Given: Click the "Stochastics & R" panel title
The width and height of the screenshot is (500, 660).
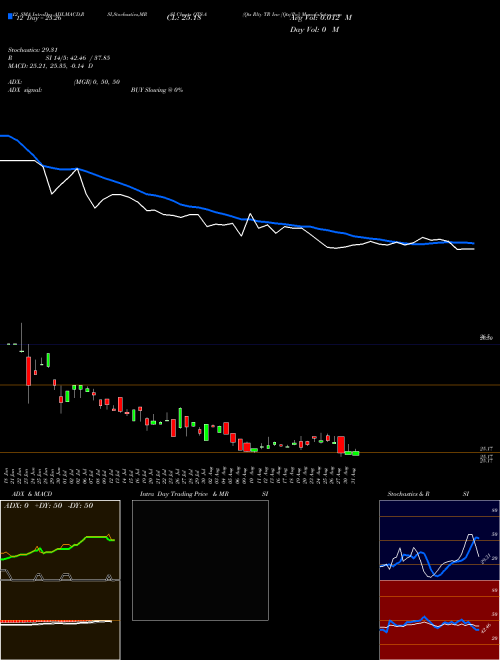Looking at the screenshot, I should (409, 494).
